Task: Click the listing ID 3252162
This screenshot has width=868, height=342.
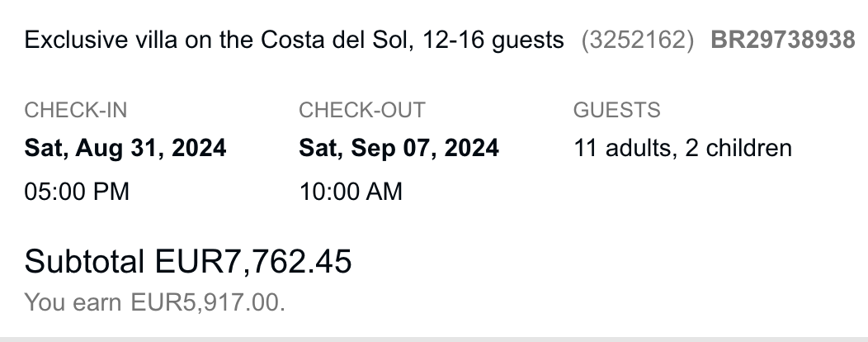Action: click(638, 40)
